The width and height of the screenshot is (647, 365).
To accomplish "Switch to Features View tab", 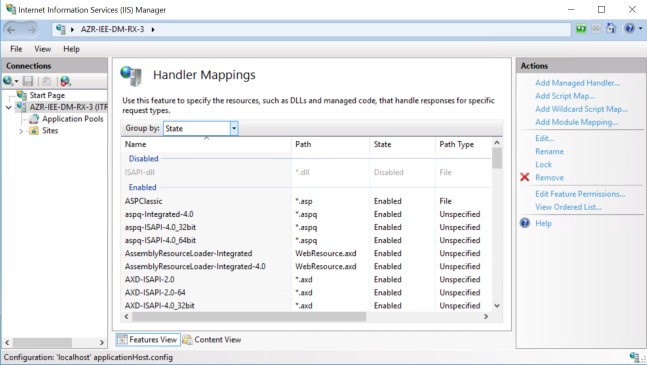I will click(148, 339).
